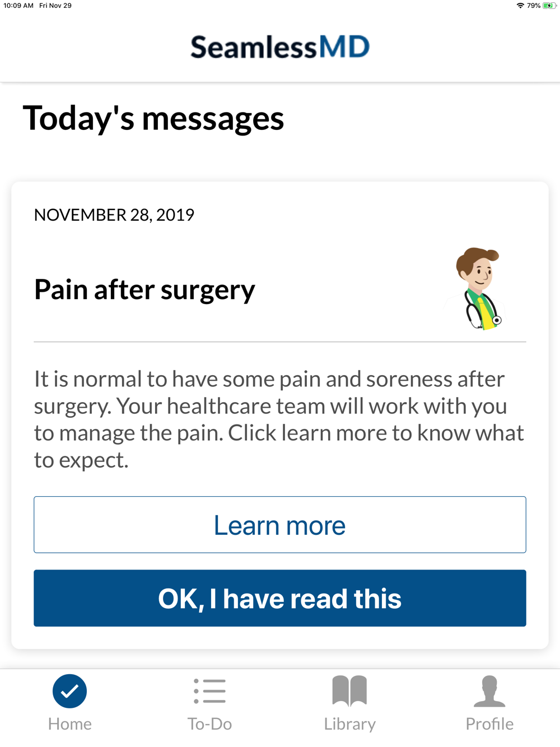
Task: Tap the Home checkmark icon
Action: (69, 691)
